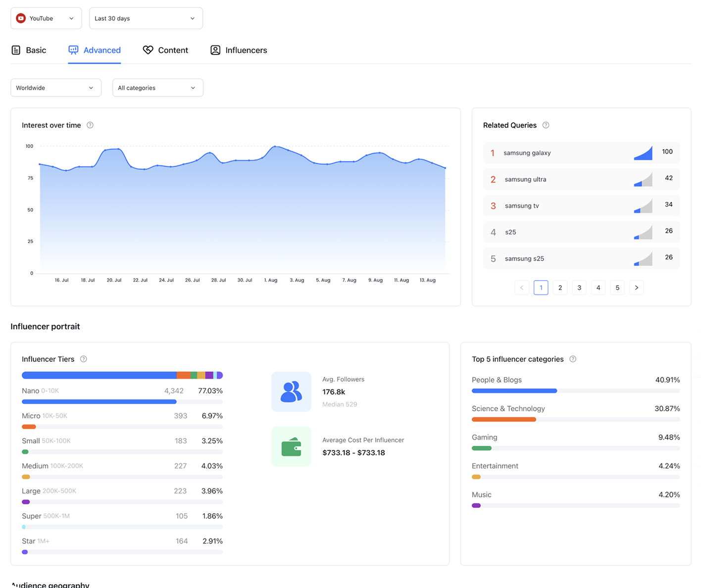Select the samsung galaxy query row

point(581,153)
